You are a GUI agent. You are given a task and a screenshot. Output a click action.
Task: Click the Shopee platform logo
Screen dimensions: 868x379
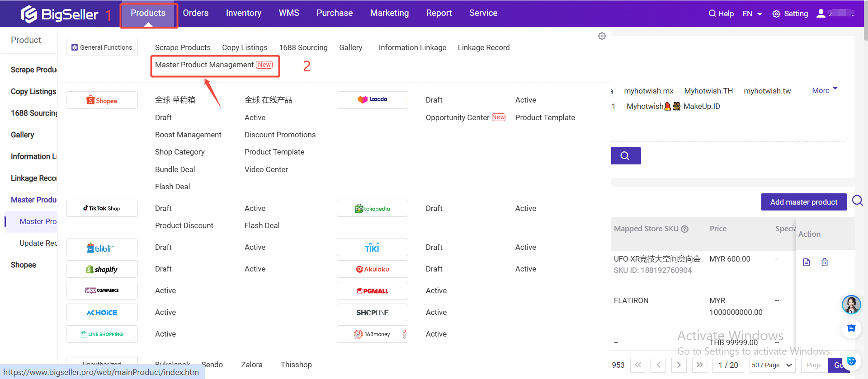(102, 100)
